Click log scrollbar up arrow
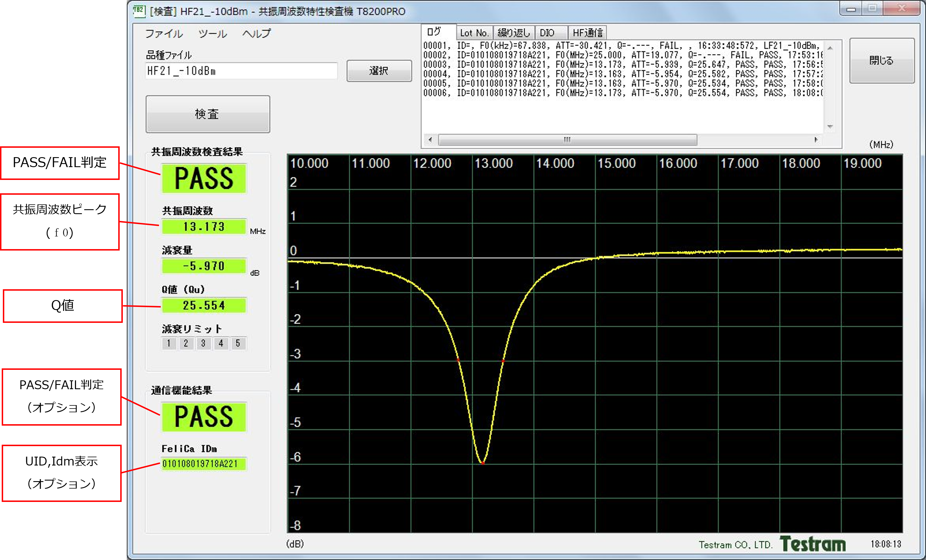Viewport: 926px width, 560px height. (x=830, y=48)
